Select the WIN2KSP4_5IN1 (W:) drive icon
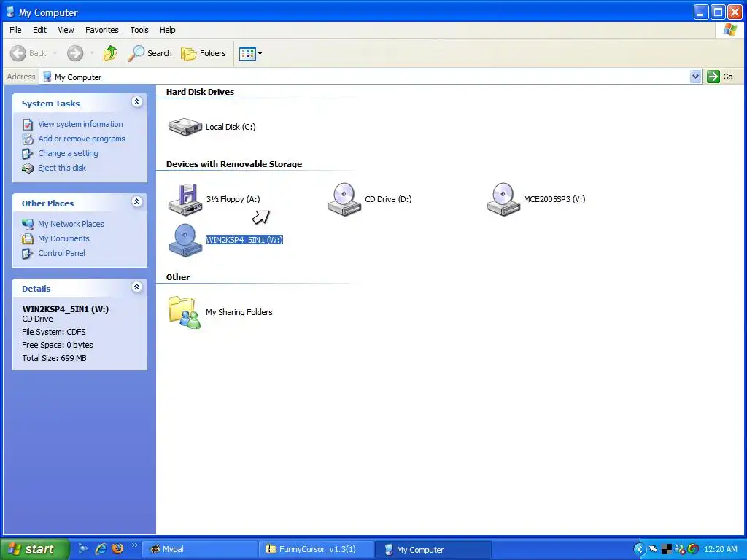Viewport: 747px width, 560px height. pos(185,240)
